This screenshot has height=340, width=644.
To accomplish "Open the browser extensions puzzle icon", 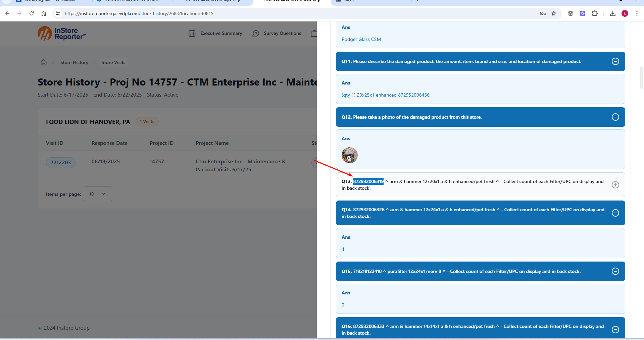I will coord(595,13).
